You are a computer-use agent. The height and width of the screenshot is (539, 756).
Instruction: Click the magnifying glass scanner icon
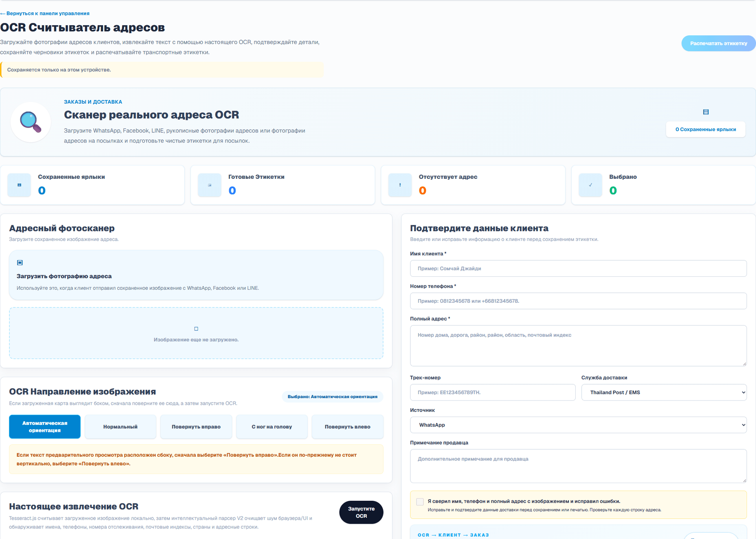pyautogui.click(x=31, y=122)
